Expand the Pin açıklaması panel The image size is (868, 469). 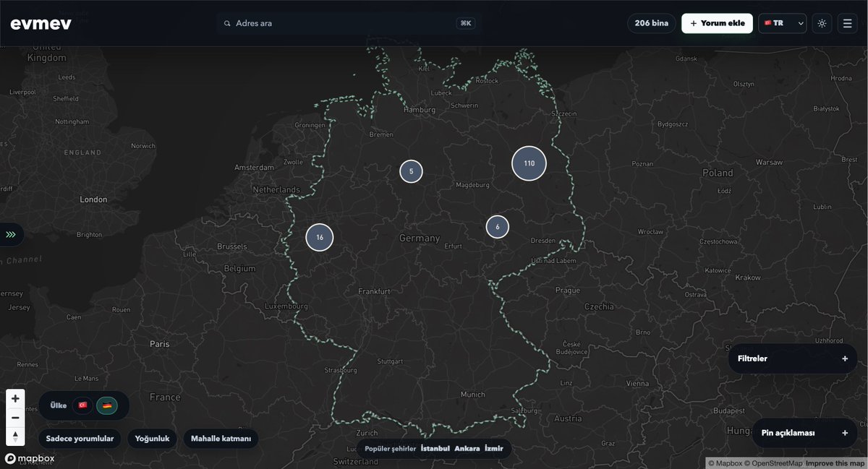(804, 433)
